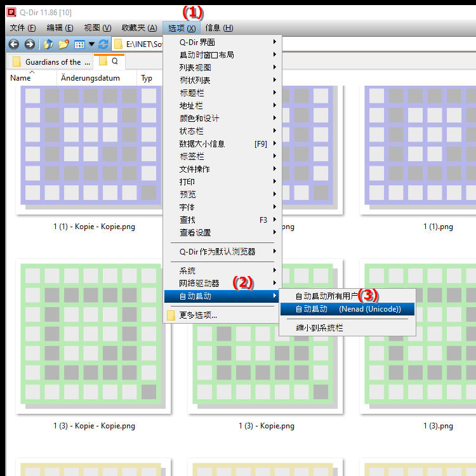Expand the Q-Dir 界面 submenu
Screen dimensions: 476x476
pos(222,42)
